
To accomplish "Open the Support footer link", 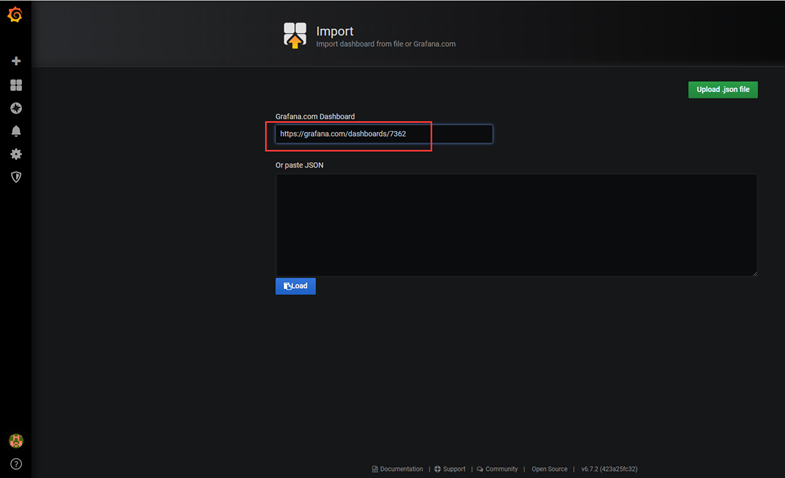I will point(450,469).
